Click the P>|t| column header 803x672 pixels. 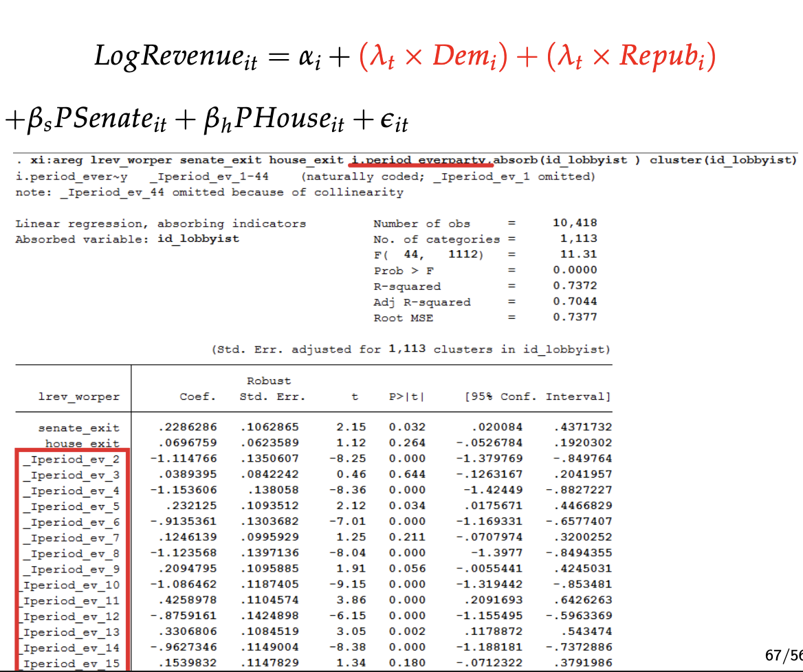point(407,396)
